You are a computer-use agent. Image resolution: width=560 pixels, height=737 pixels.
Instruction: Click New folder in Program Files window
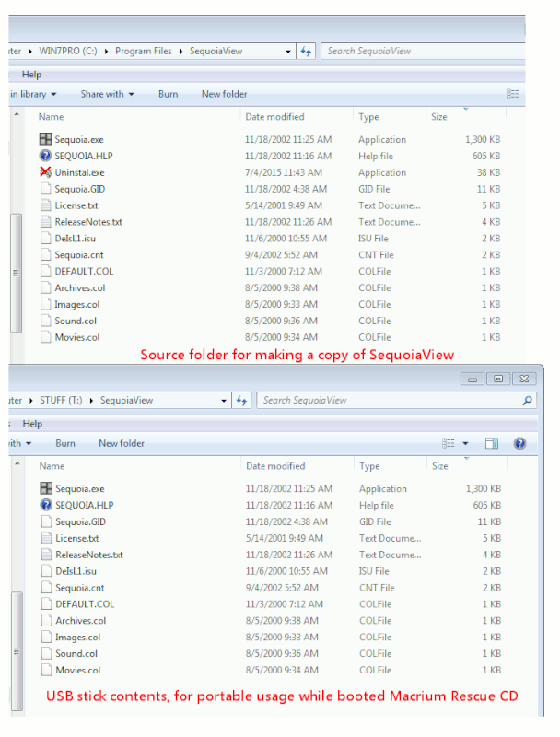coord(225,94)
